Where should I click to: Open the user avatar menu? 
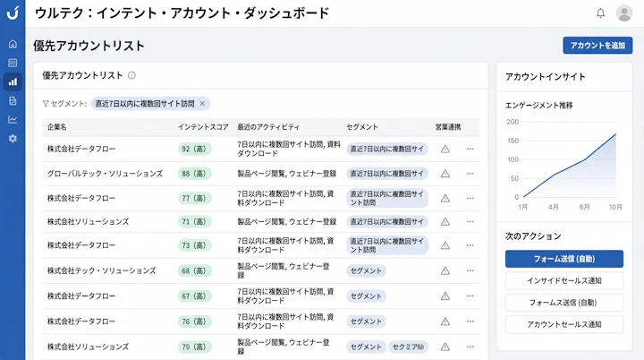point(624,13)
